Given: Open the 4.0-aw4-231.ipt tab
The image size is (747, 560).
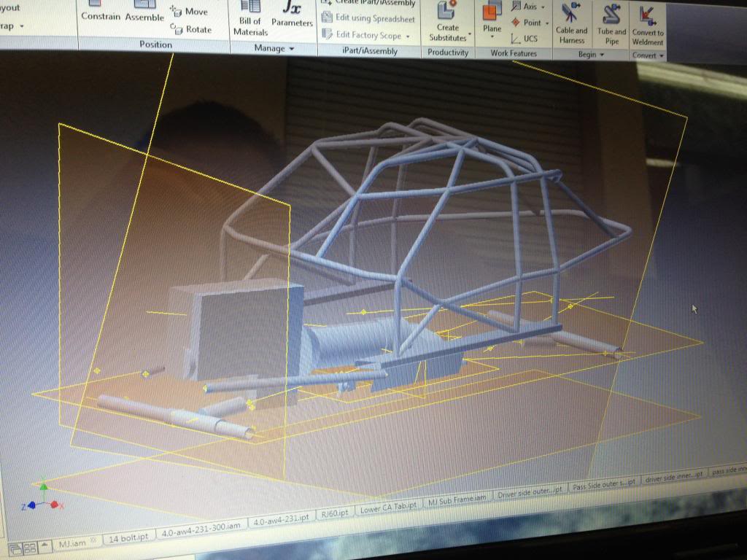Looking at the screenshot, I should point(281,519).
